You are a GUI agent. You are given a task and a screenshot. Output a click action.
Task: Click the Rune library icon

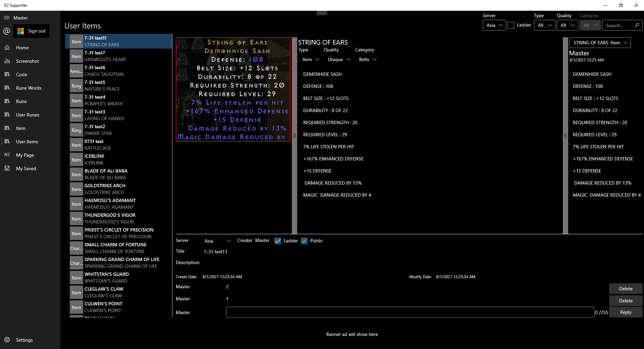[7, 101]
